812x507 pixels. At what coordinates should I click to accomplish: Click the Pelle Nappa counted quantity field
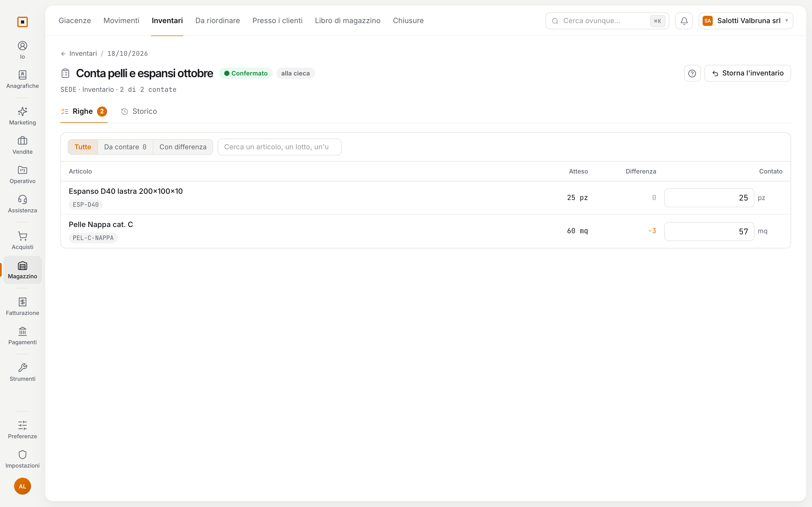(709, 231)
